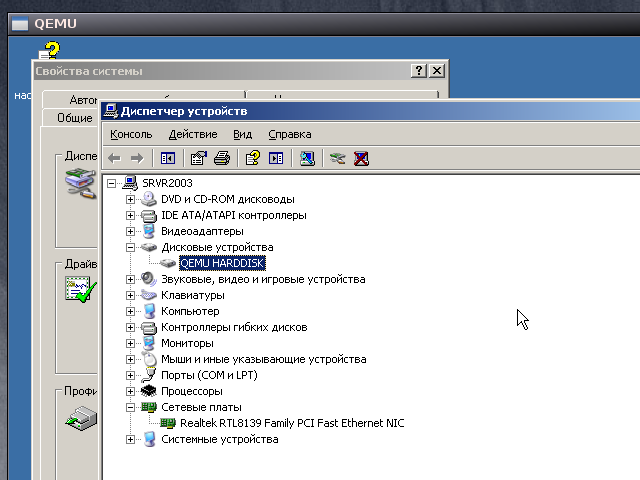Viewport: 640px width, 480px height.
Task: Click help button in Свойства системы title bar
Action: click(419, 71)
